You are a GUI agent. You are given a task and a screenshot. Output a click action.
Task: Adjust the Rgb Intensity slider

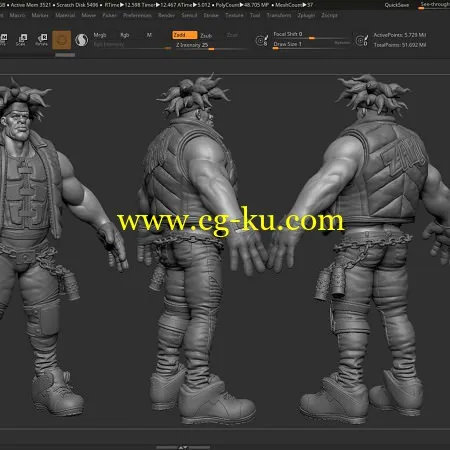tap(132, 45)
